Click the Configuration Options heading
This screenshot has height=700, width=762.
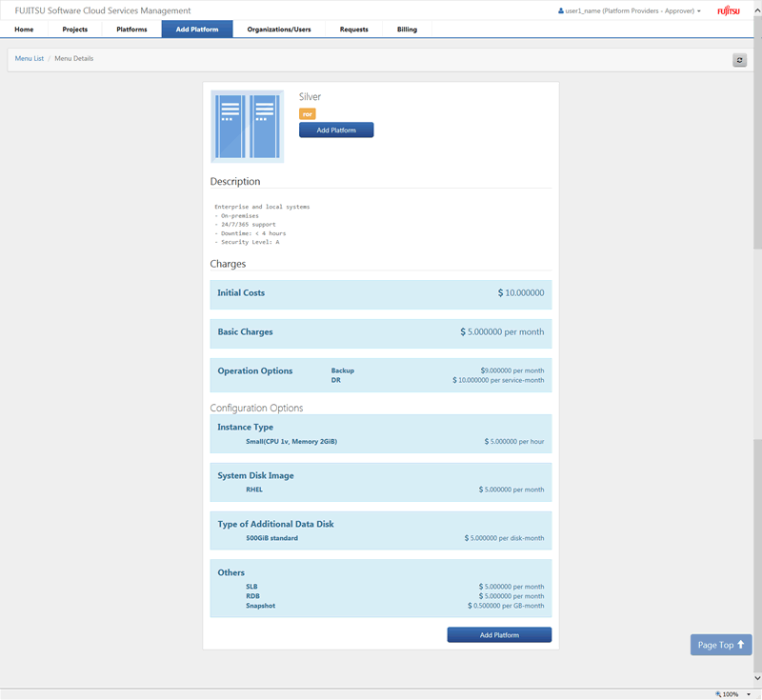pos(256,408)
